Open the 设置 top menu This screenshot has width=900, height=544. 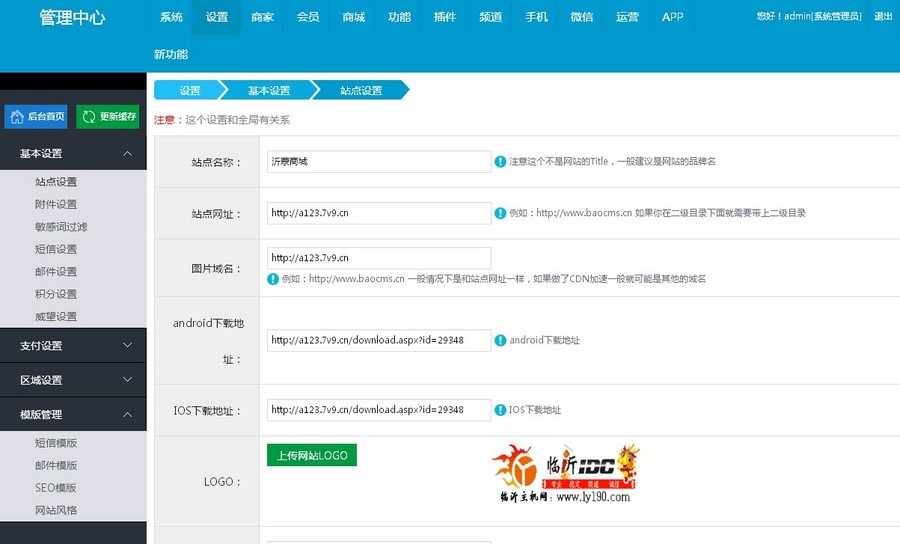pyautogui.click(x=217, y=17)
